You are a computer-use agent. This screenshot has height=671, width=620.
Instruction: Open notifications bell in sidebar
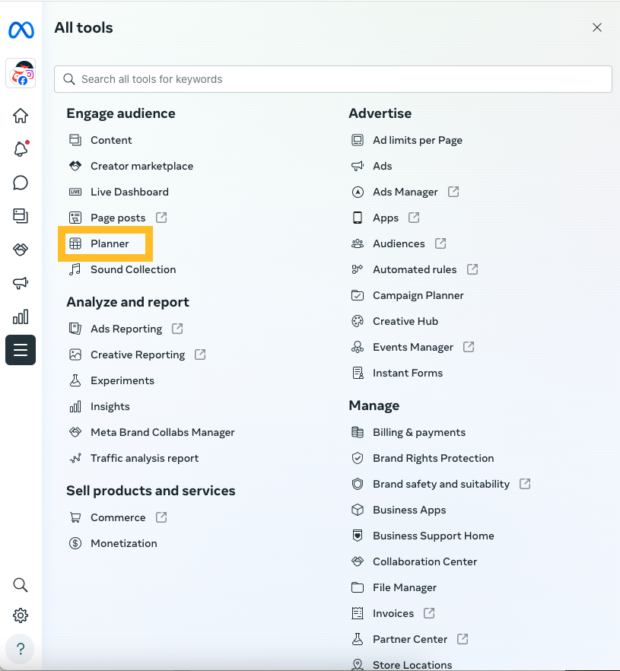click(21, 148)
